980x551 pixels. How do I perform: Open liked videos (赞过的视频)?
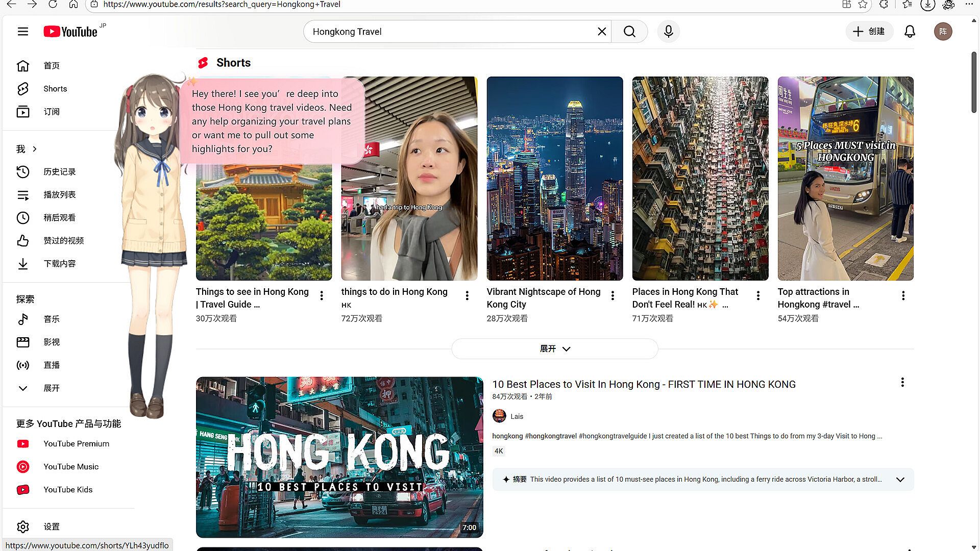coord(63,241)
